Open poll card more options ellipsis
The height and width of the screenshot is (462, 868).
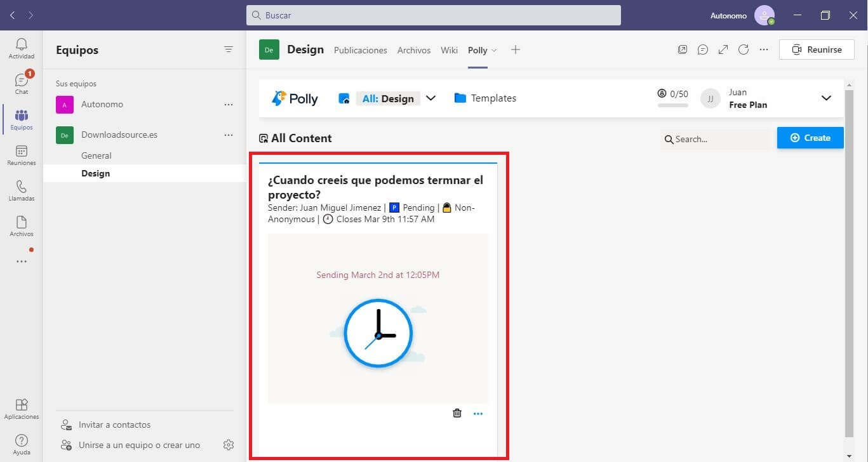(x=478, y=414)
